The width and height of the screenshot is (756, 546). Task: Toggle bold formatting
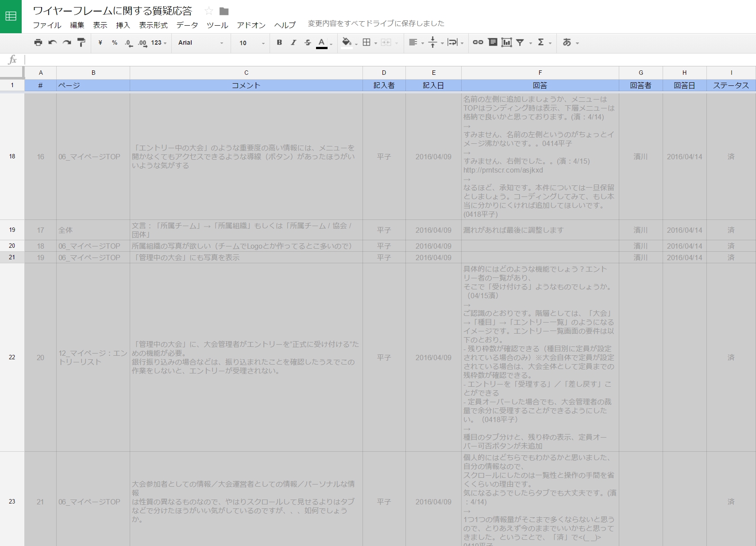point(279,42)
